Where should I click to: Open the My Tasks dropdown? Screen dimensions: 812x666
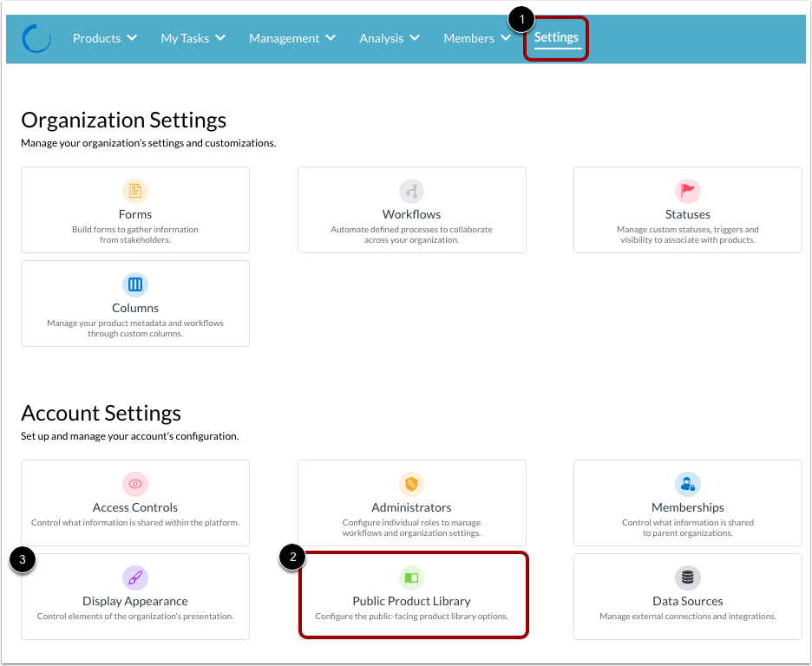(x=193, y=38)
